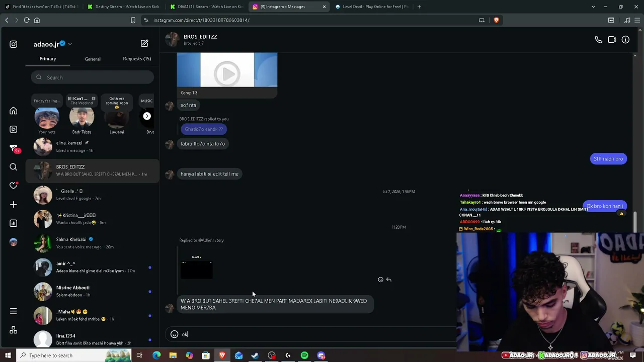
Task: Open the Messages icon with 9+ badge
Action: 14,148
